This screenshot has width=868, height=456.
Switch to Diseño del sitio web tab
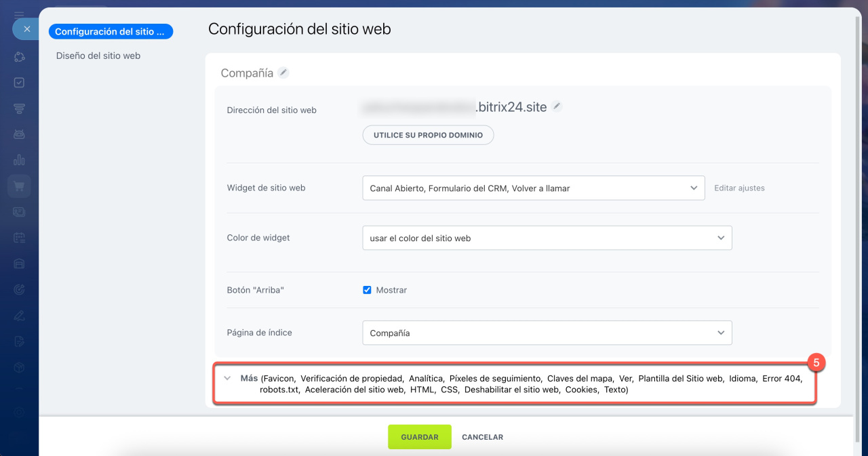(x=98, y=56)
